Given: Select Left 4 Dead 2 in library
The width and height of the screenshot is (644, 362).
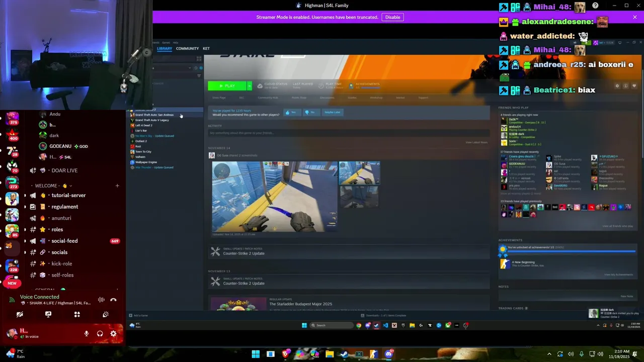Looking at the screenshot, I should tap(143, 125).
